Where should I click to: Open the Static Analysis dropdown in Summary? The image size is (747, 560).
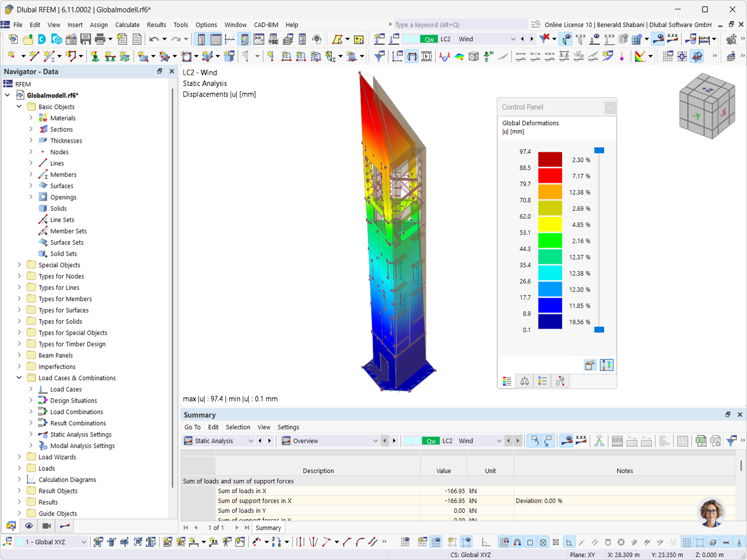(x=251, y=441)
